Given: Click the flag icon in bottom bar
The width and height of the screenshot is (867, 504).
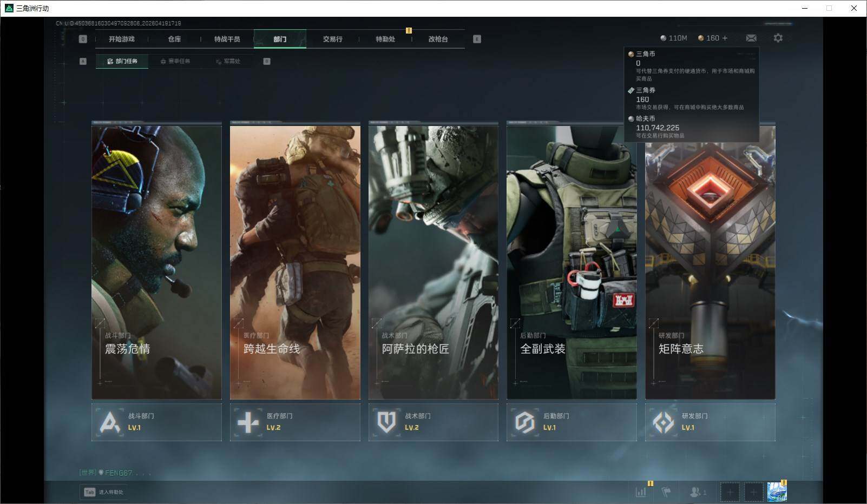Looking at the screenshot, I should coord(667,492).
